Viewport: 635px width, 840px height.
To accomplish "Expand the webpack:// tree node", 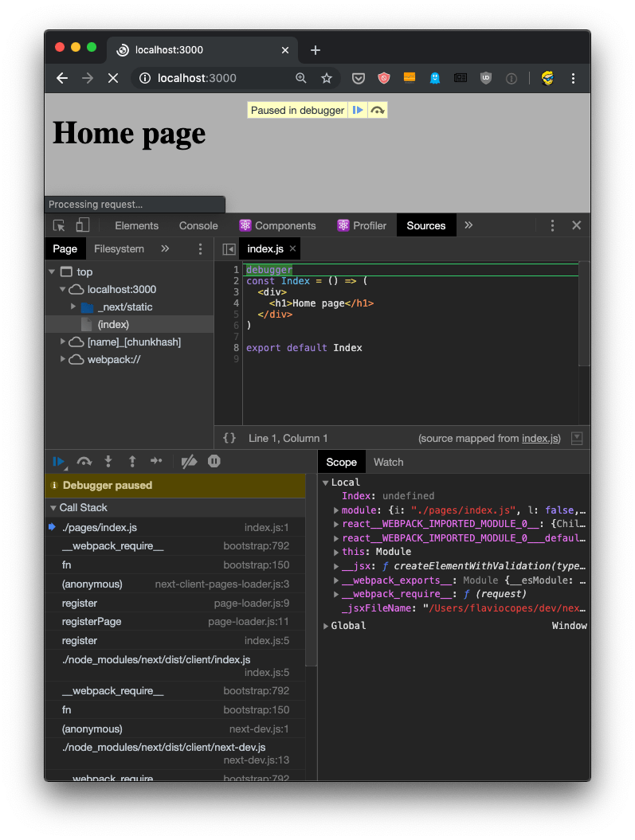I will 64,360.
